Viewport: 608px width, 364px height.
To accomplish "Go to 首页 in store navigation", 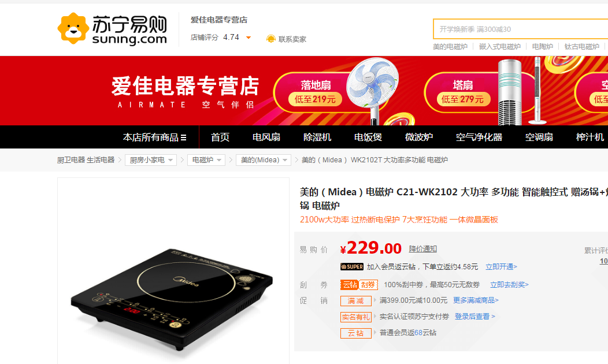I will [x=220, y=138].
